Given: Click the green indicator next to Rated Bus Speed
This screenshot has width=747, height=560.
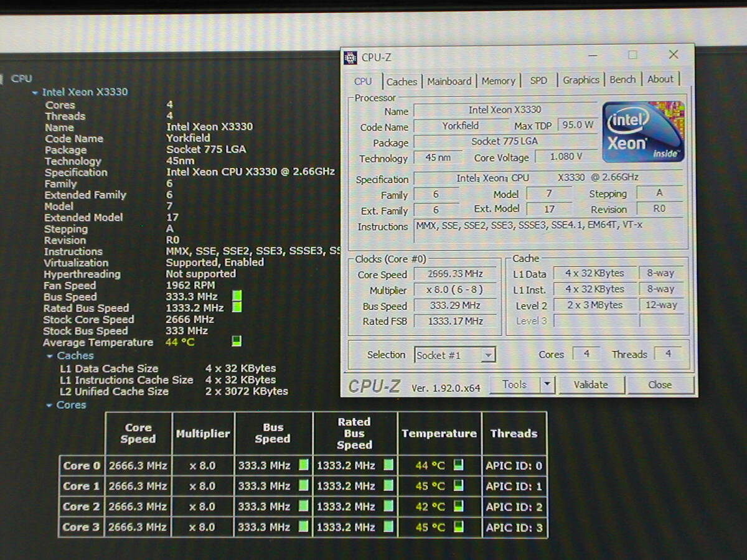Looking at the screenshot, I should tap(237, 307).
